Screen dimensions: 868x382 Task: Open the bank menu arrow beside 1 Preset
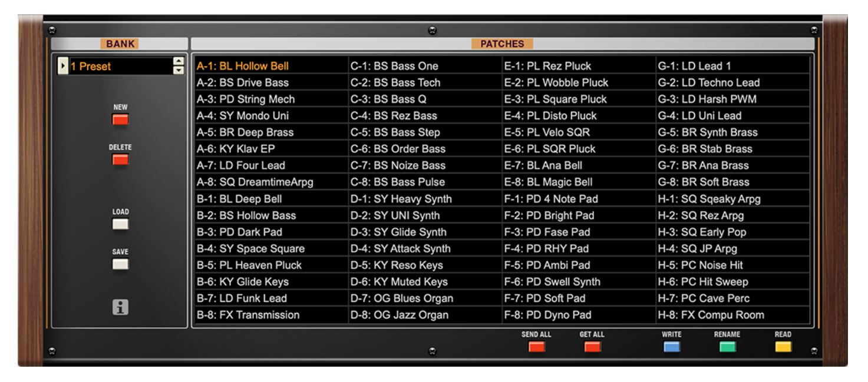pos(63,66)
